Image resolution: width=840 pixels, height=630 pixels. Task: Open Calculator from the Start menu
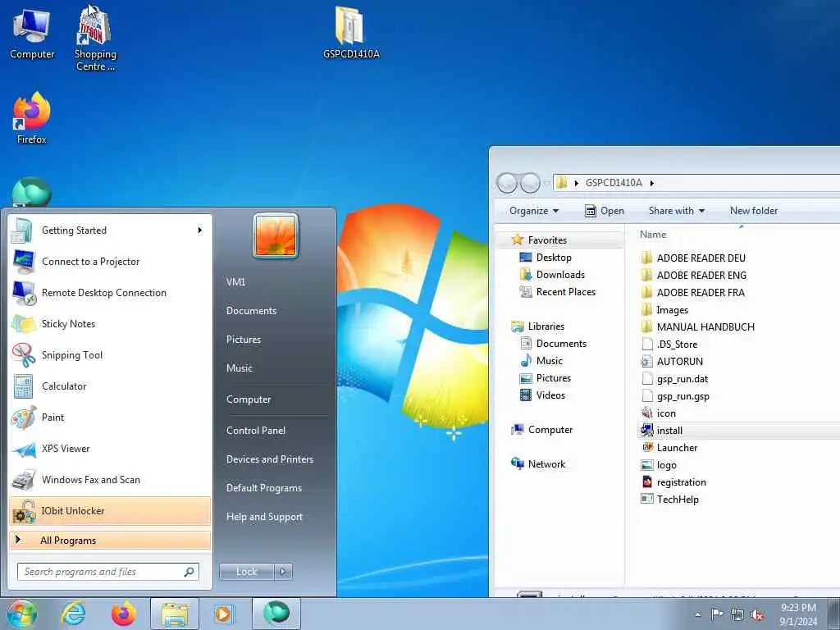(110, 386)
